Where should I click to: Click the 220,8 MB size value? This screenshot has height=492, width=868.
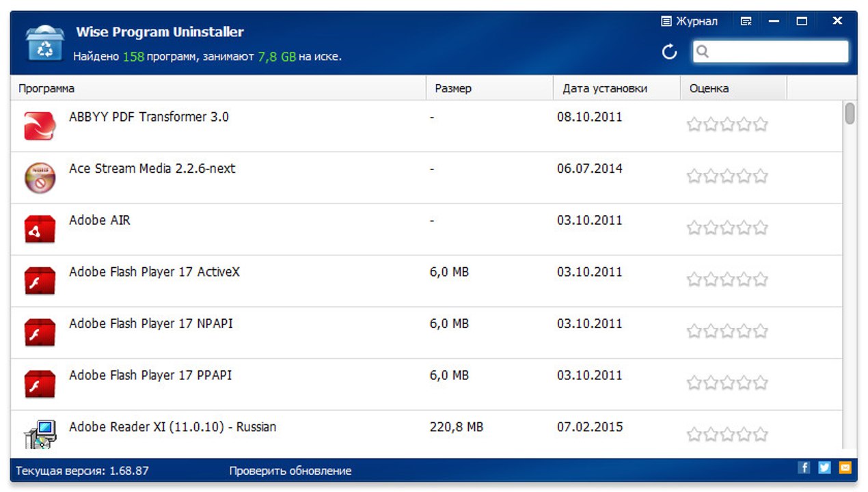pyautogui.click(x=457, y=427)
